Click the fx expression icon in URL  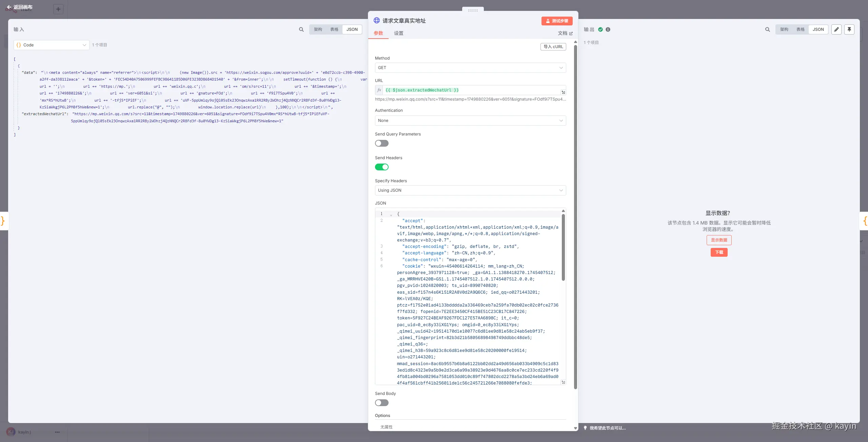pos(379,90)
